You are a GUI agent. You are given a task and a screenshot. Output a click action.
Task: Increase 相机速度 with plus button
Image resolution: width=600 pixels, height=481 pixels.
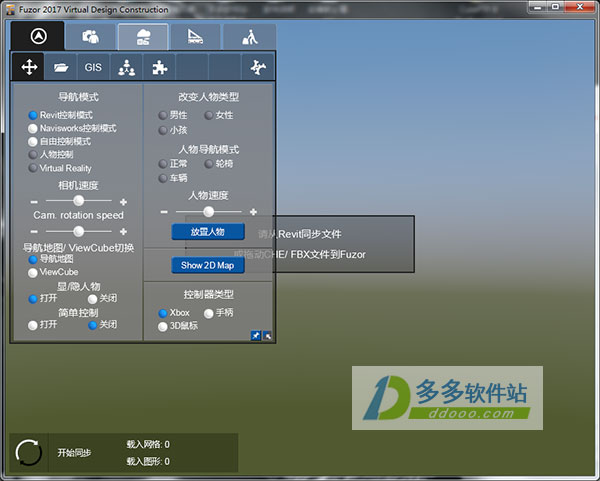123,202
